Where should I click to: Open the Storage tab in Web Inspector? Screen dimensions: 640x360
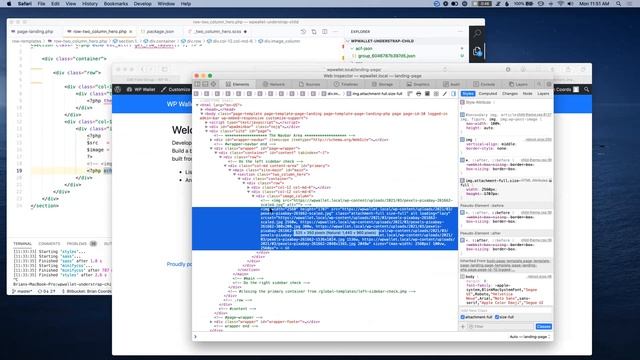(382, 84)
